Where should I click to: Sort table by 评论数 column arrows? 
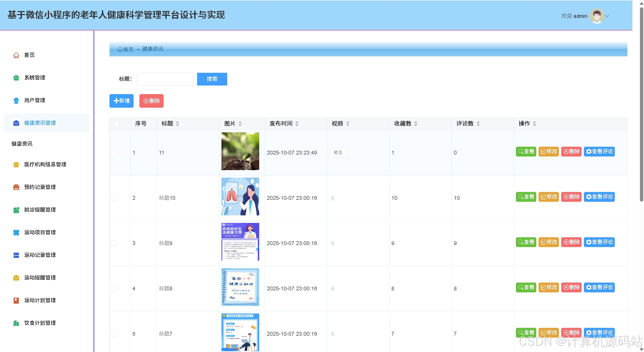click(x=478, y=124)
